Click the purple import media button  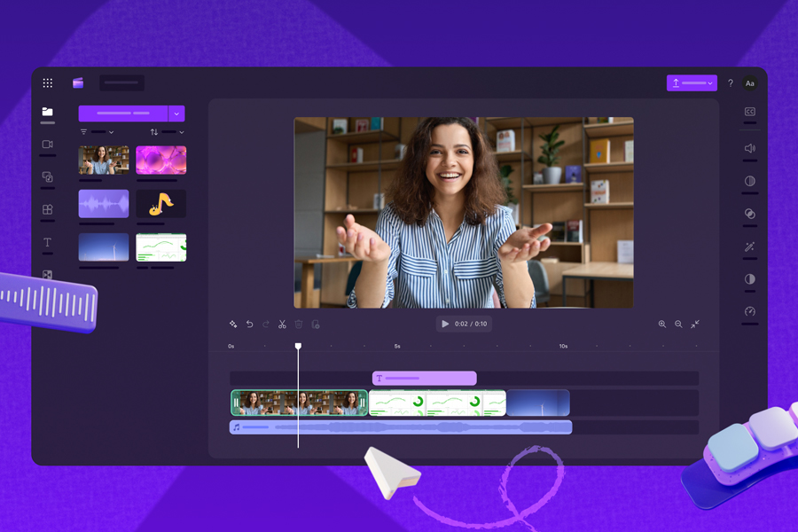(123, 113)
